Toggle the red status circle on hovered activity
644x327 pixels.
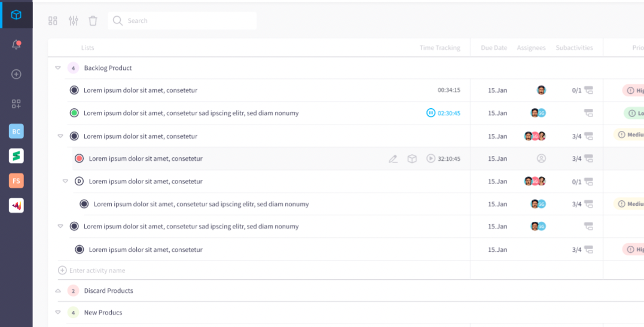[x=79, y=159]
